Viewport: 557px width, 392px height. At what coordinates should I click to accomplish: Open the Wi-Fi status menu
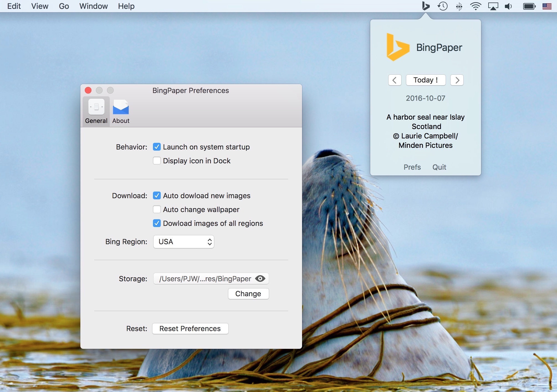point(476,6)
